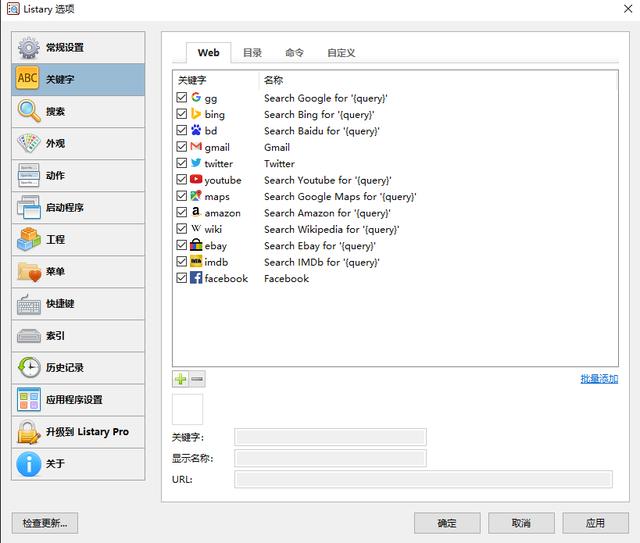This screenshot has width=640, height=543.
Task: Open the 应用程序设置 icon
Action: [x=28, y=399]
